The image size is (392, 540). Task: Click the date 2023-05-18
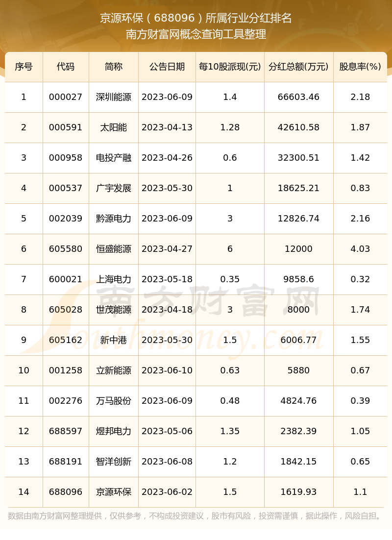pos(167,279)
